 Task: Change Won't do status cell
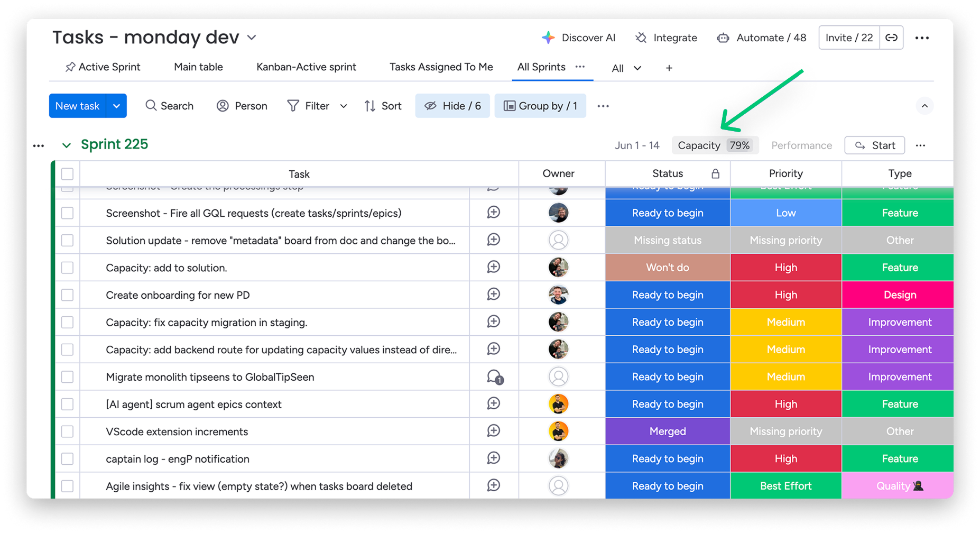[x=668, y=268]
